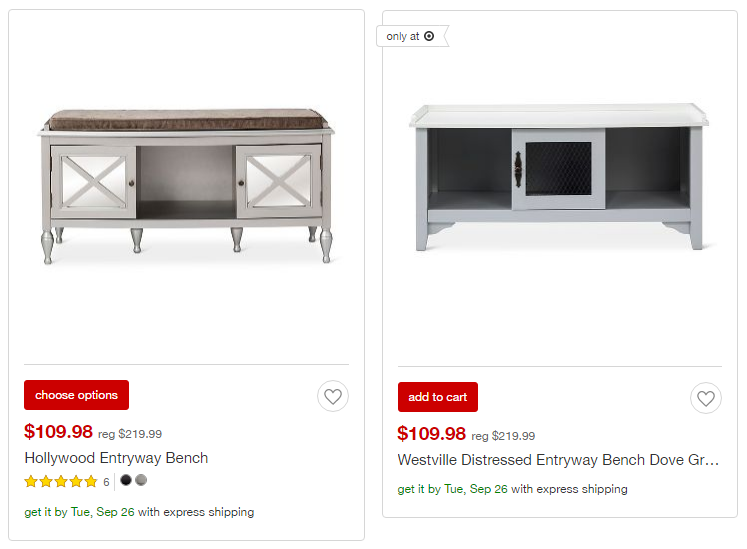Open the Hollywood Entryway Bench title link
The height and width of the screenshot is (549, 747).
pos(116,458)
